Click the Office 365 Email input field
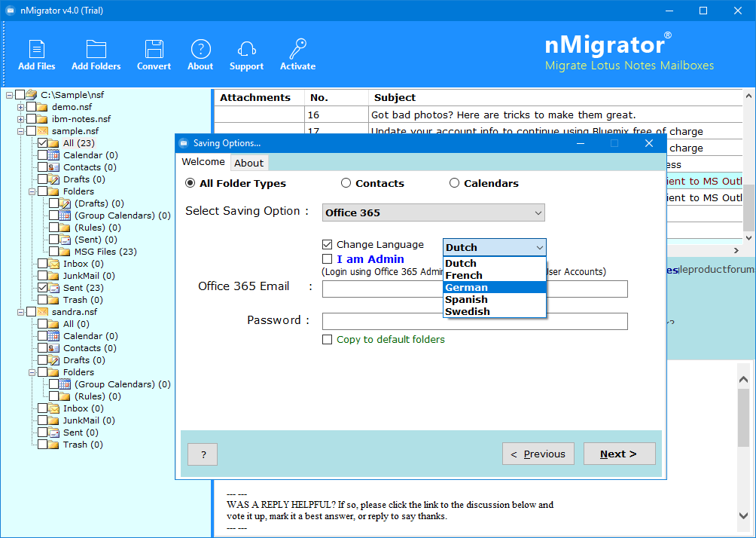Image resolution: width=756 pixels, height=538 pixels. point(475,289)
